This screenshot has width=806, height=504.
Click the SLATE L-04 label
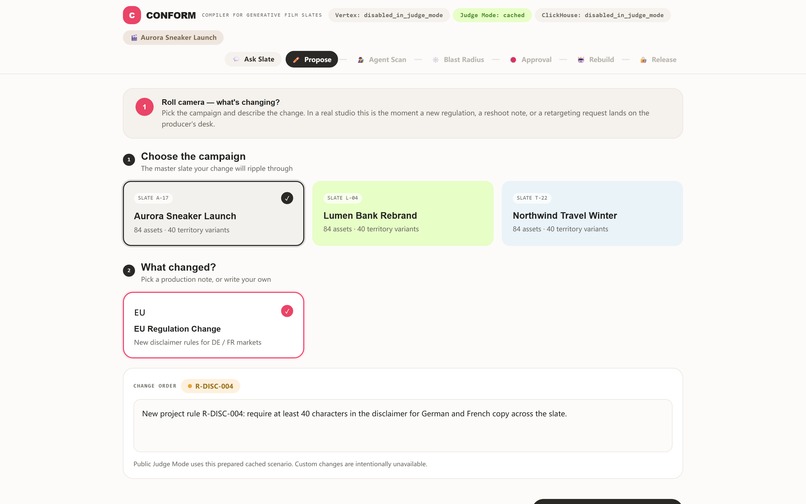[x=342, y=198]
